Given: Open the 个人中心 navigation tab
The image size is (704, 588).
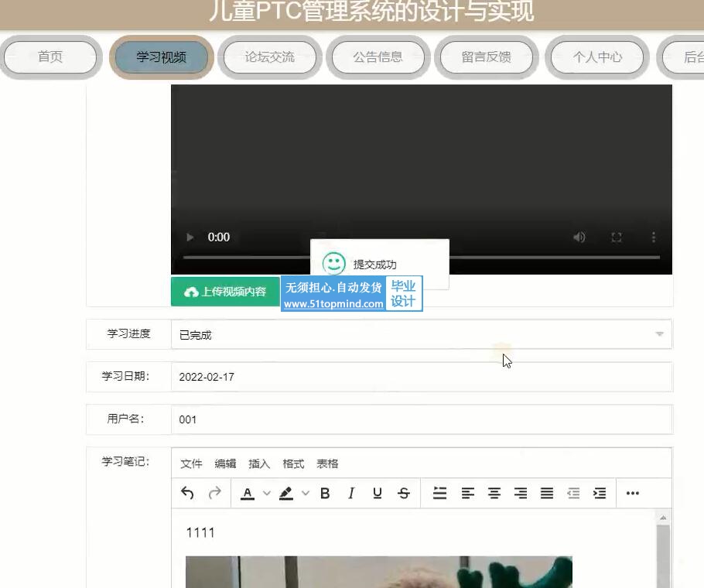Looking at the screenshot, I should click(597, 57).
